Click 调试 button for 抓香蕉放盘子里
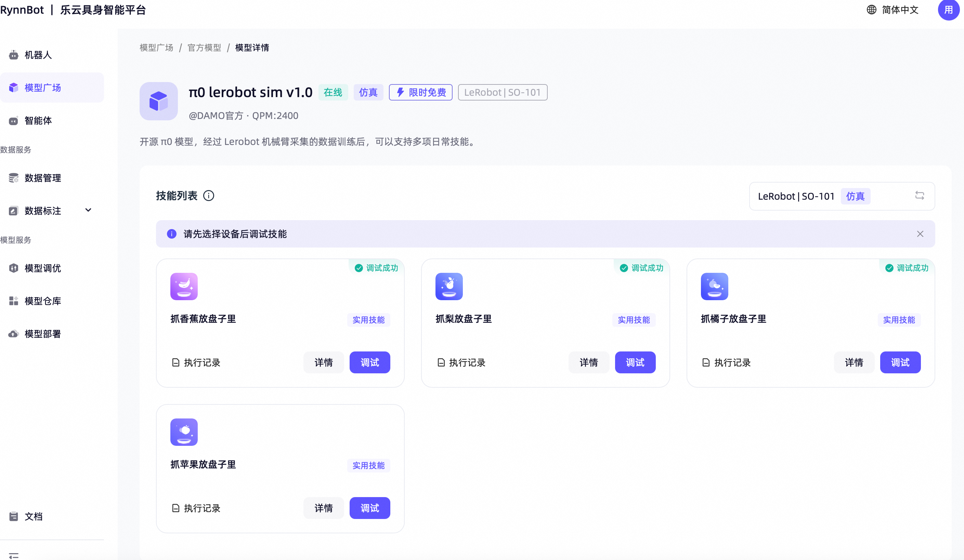This screenshot has width=964, height=560. point(369,362)
